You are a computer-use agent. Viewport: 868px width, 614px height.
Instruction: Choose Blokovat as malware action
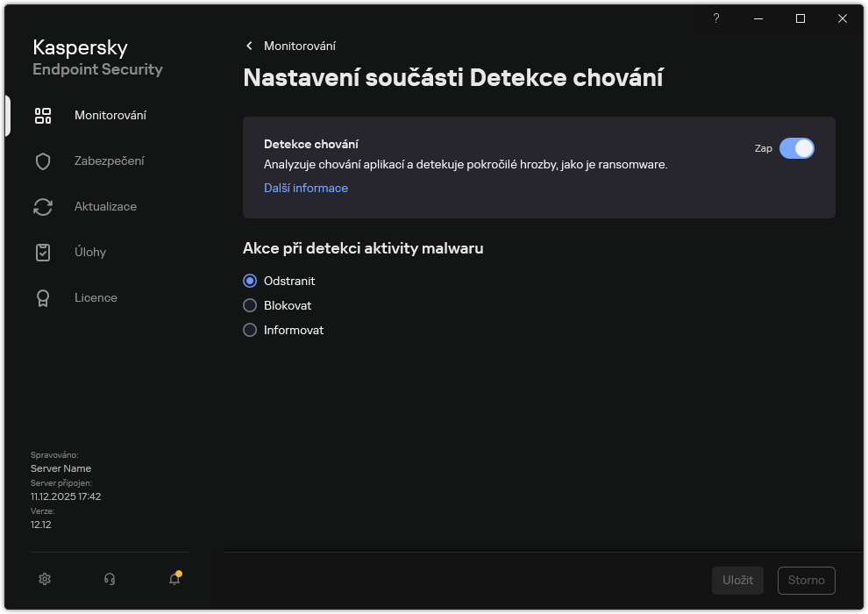[x=250, y=305]
